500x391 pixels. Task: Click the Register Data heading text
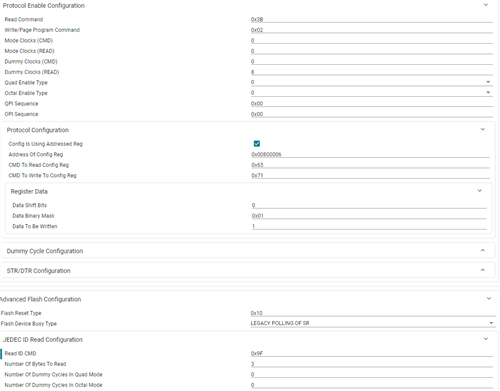click(x=29, y=191)
